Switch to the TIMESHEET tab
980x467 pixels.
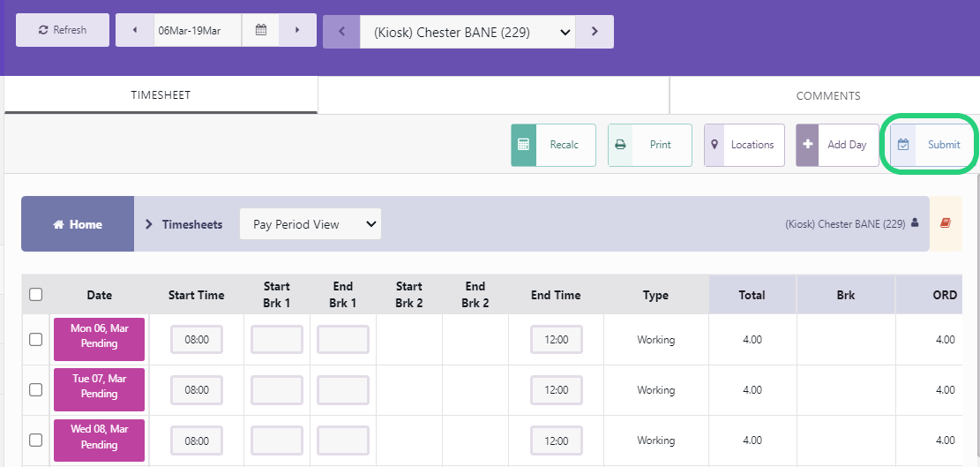(x=161, y=95)
